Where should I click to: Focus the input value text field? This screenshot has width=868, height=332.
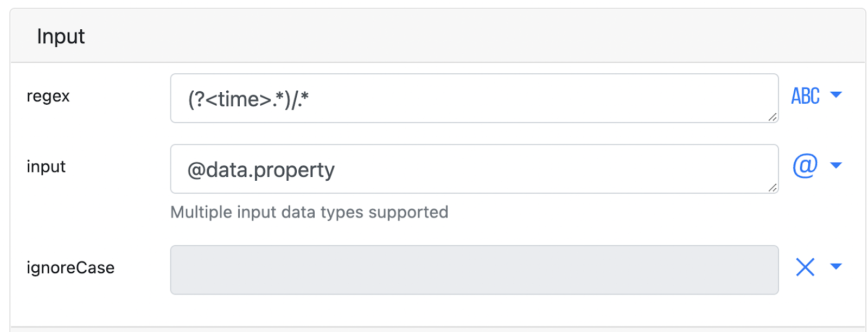click(x=474, y=169)
